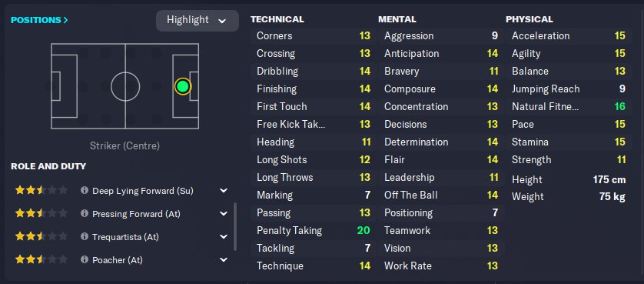Select Deep Lying Forward (Su) role
Viewport: 644px width, 284px height.
tap(143, 191)
